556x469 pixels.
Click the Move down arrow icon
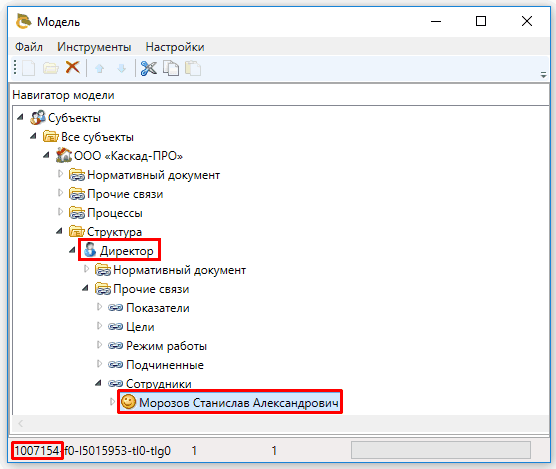[122, 68]
